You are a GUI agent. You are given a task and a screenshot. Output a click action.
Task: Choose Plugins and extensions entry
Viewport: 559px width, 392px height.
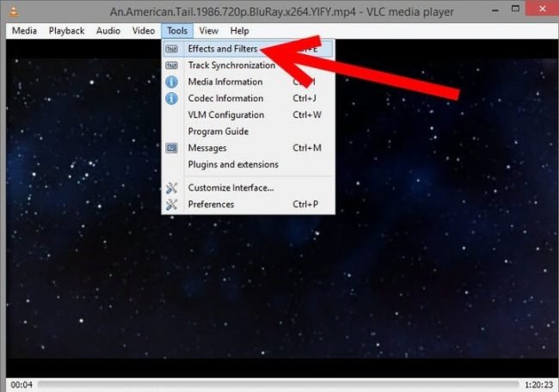click(233, 164)
